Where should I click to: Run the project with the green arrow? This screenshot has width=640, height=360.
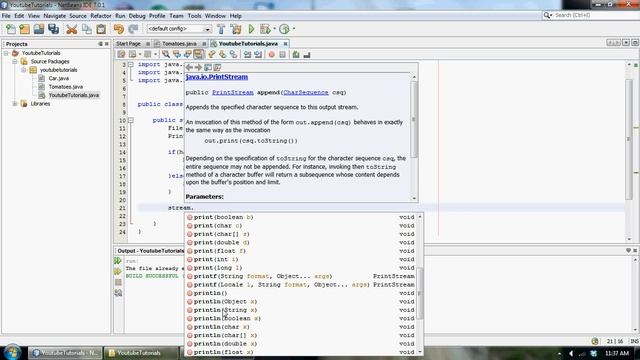pos(251,29)
